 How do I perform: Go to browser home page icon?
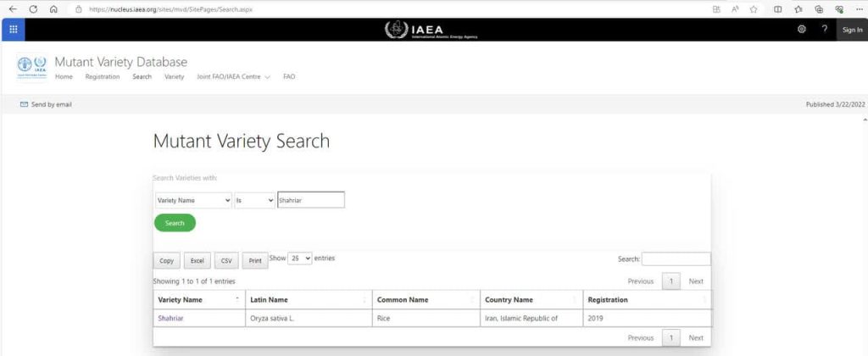tap(53, 9)
